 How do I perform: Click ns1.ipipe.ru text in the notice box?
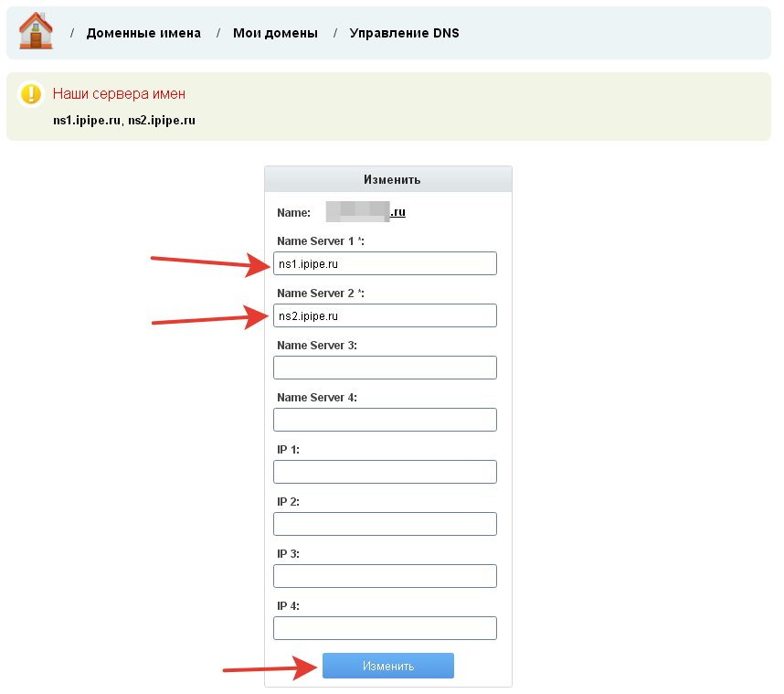(87, 120)
